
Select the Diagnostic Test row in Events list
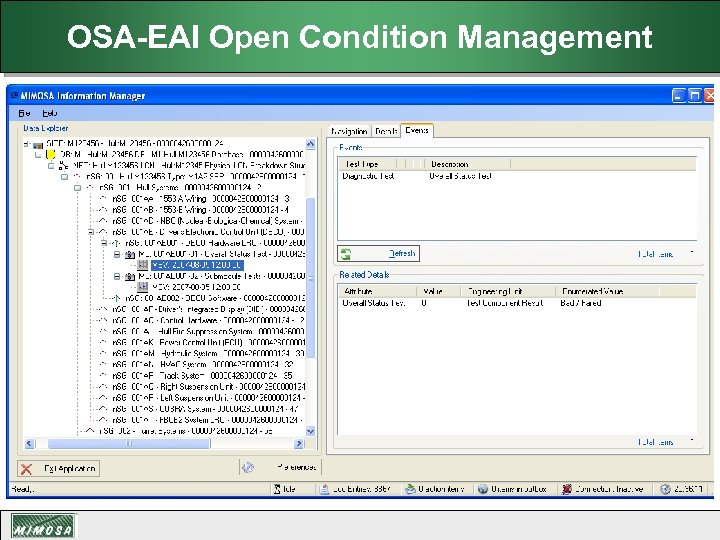[517, 176]
